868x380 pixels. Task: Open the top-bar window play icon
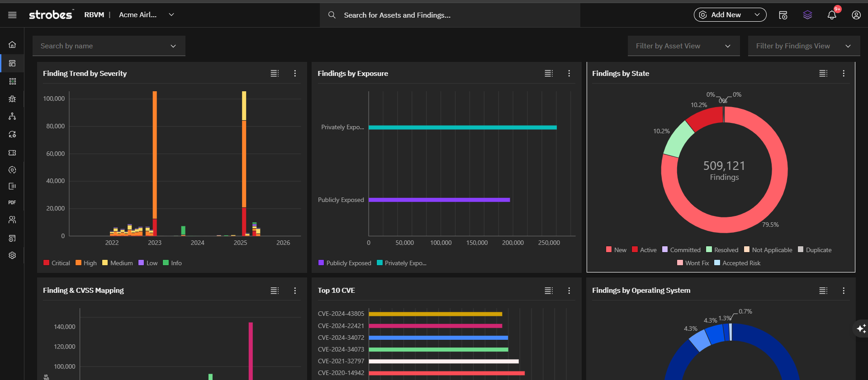click(x=783, y=15)
